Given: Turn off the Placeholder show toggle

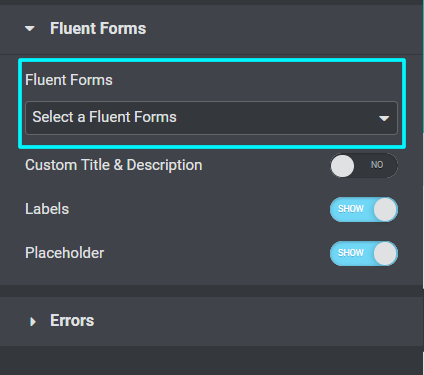Looking at the screenshot, I should (364, 253).
